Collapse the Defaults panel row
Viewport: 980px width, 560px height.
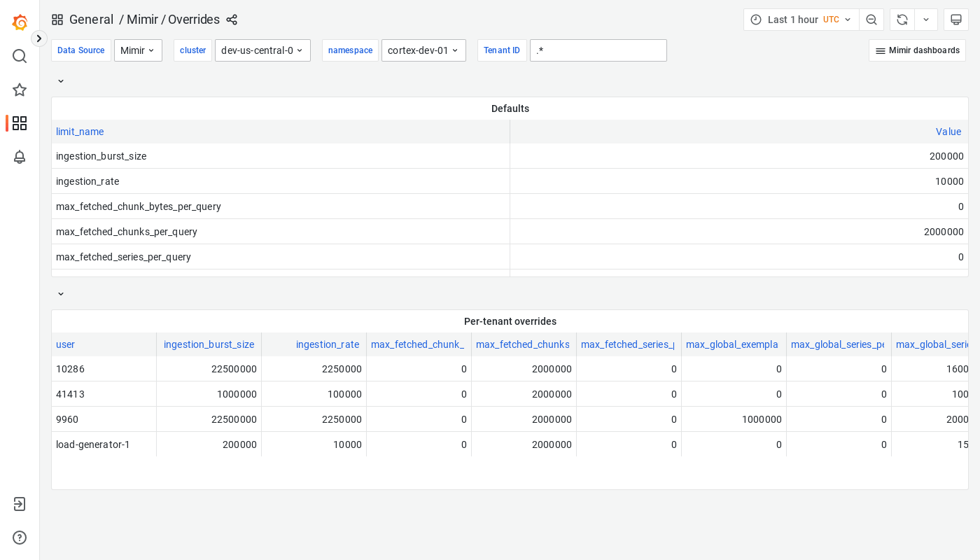pos(60,80)
